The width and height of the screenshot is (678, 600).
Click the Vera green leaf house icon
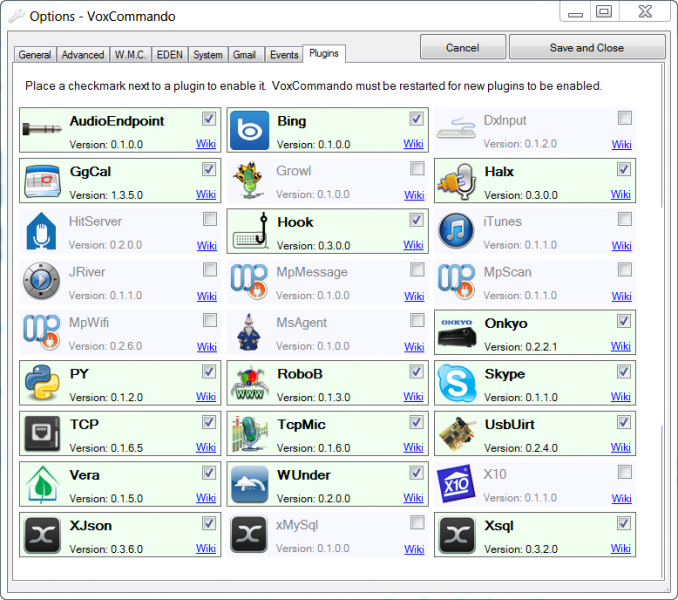42,484
